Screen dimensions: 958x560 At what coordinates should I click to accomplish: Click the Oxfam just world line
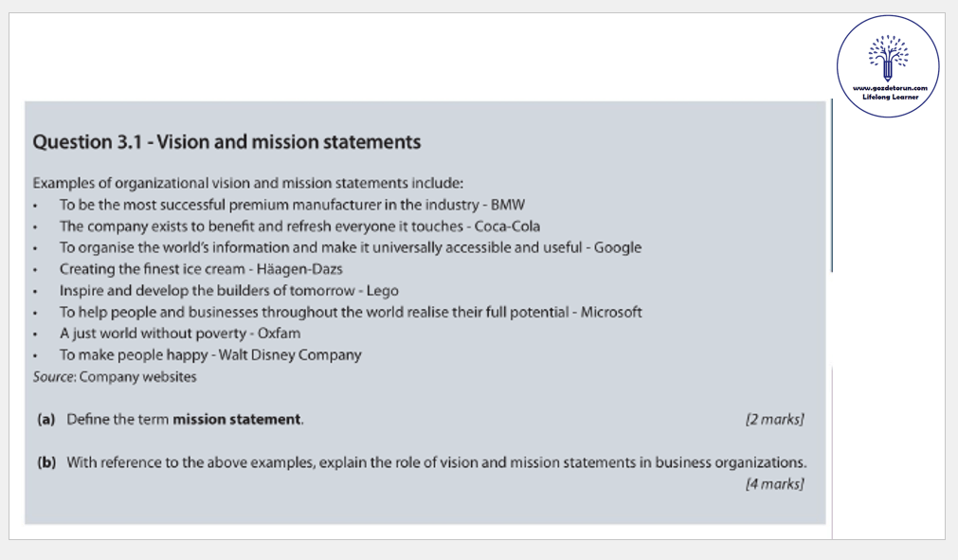point(180,334)
